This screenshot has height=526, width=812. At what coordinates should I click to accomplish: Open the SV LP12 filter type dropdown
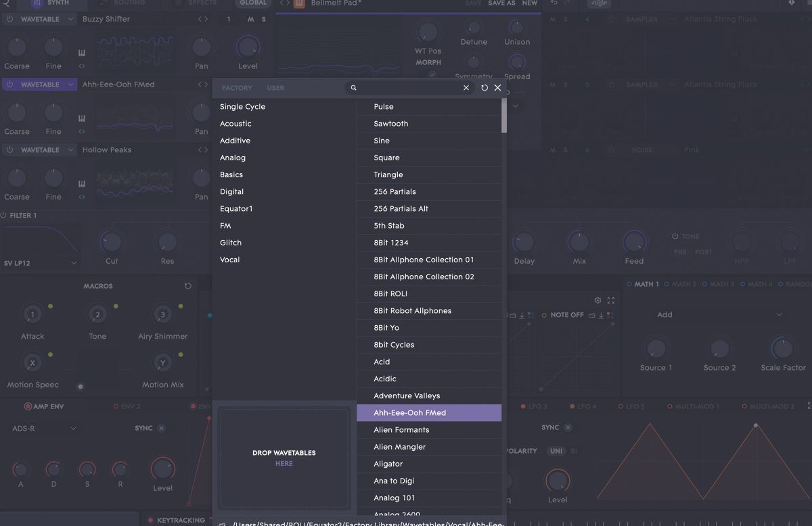41,263
